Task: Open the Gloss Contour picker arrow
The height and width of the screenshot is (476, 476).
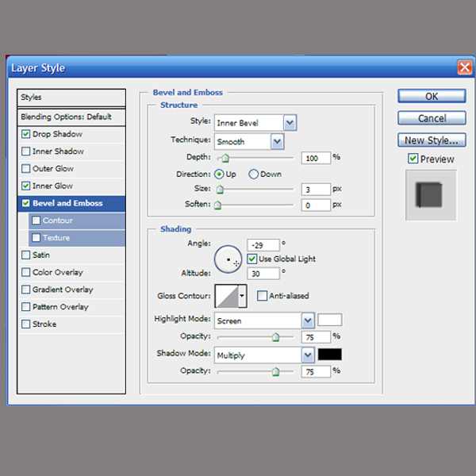Action: 242,297
